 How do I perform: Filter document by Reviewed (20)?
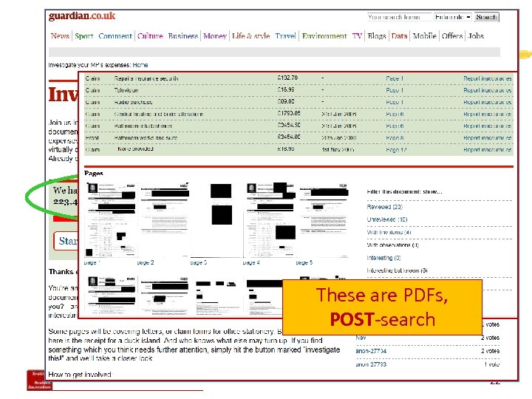click(x=384, y=207)
